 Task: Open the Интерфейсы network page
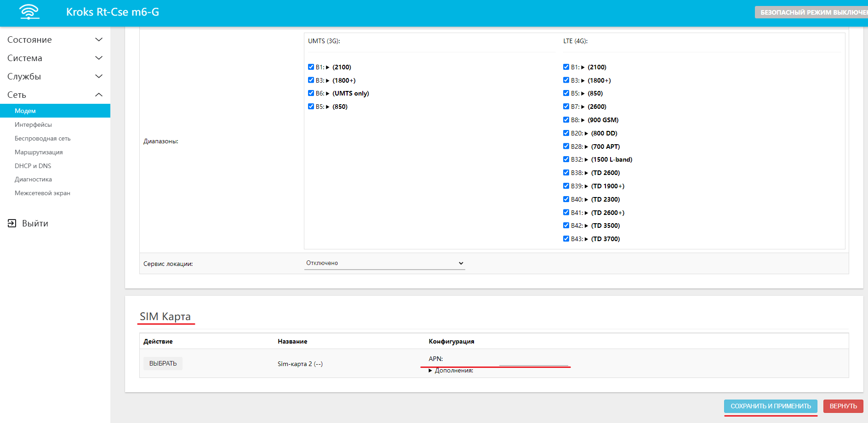pyautogui.click(x=33, y=124)
